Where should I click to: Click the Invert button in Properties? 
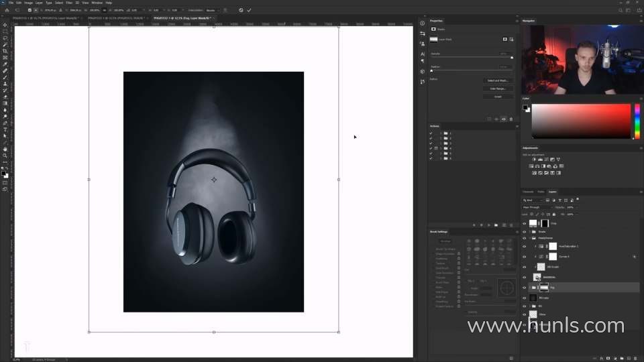[x=498, y=97]
